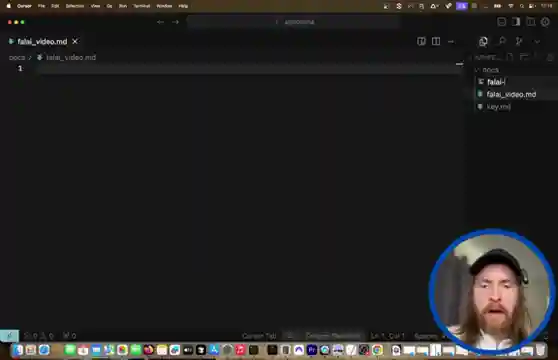Viewport: 558px width, 360px height.
Task: Open the Go menu
Action: point(109,6)
